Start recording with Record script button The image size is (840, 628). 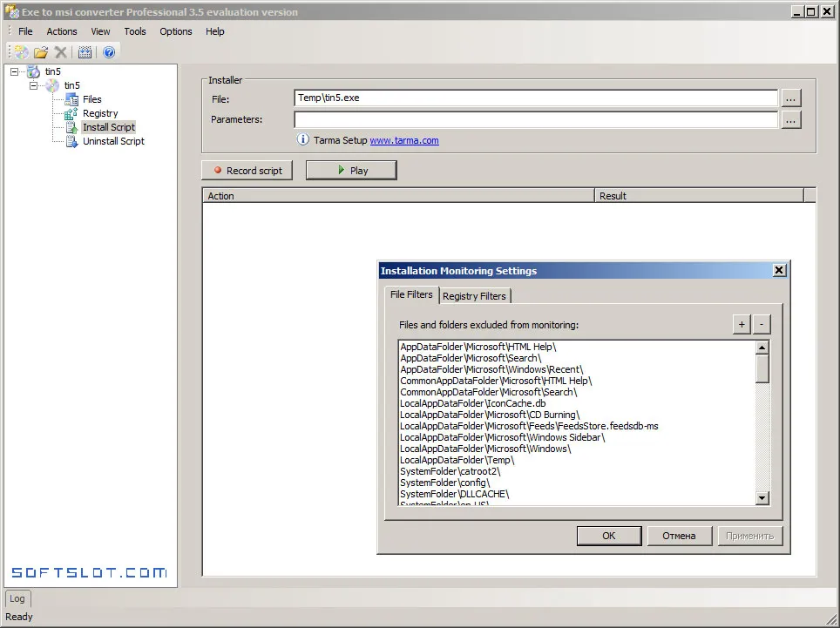[247, 170]
